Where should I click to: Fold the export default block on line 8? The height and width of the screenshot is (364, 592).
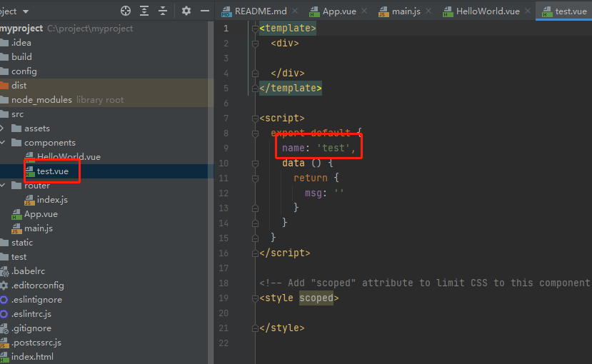coord(255,133)
